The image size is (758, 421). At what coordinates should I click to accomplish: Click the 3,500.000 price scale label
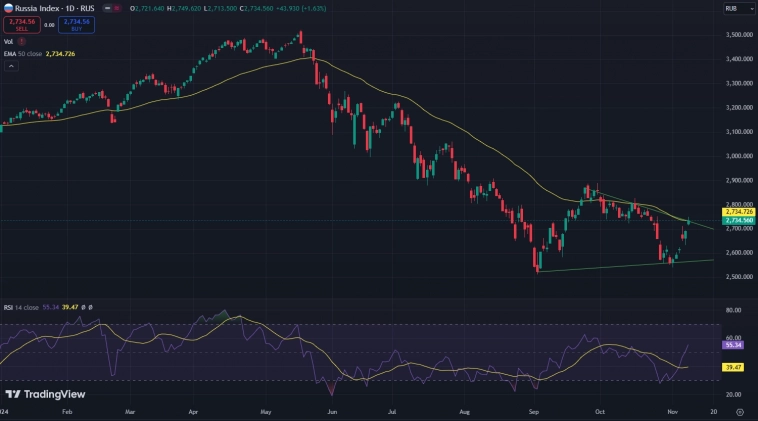pyautogui.click(x=739, y=35)
